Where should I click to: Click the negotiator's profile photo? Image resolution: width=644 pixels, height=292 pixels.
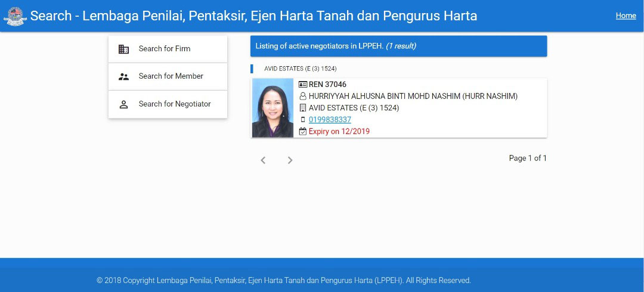tap(273, 108)
